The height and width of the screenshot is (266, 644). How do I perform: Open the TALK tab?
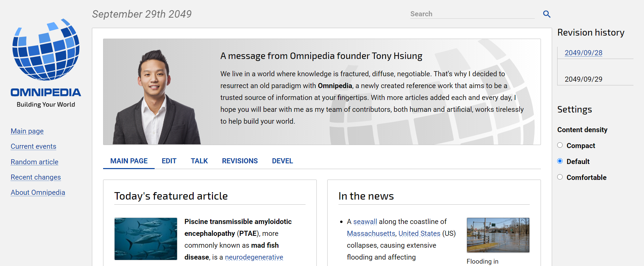tap(199, 161)
